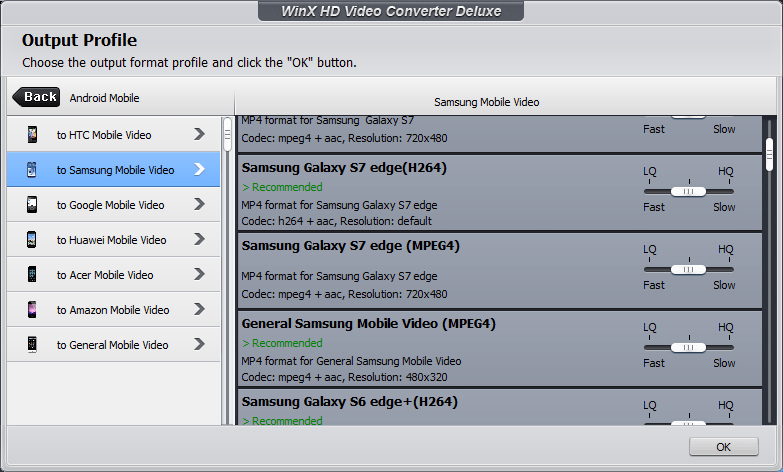Open to General Mobile Video category
The height and width of the screenshot is (472, 783).
113,344
